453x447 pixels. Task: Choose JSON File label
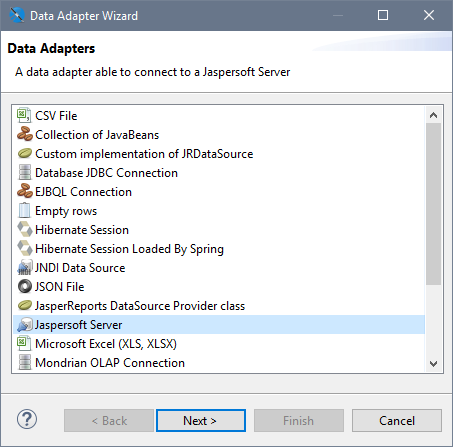click(x=60, y=287)
